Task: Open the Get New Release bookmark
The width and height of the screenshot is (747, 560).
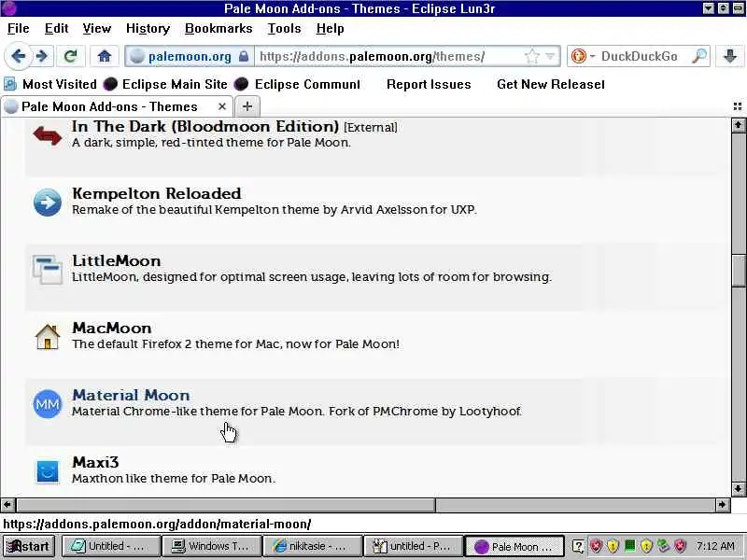Action: 551,84
